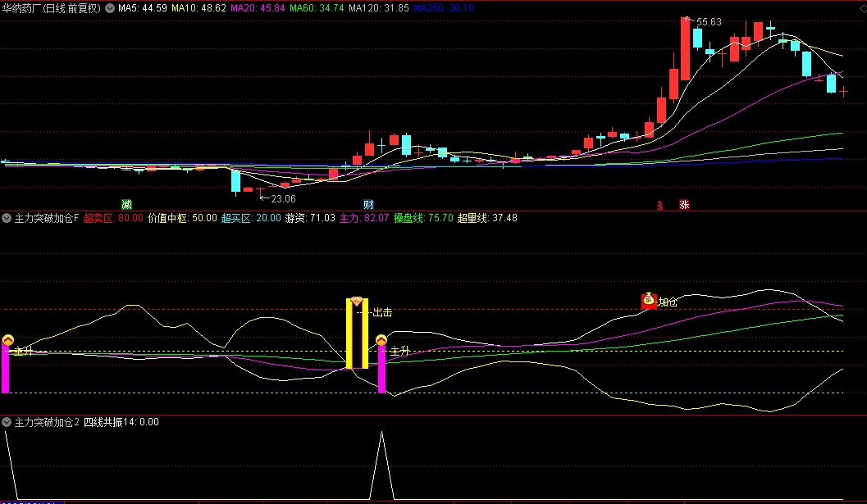Click the green 减 marker below candles
867x504 pixels.
pos(126,204)
